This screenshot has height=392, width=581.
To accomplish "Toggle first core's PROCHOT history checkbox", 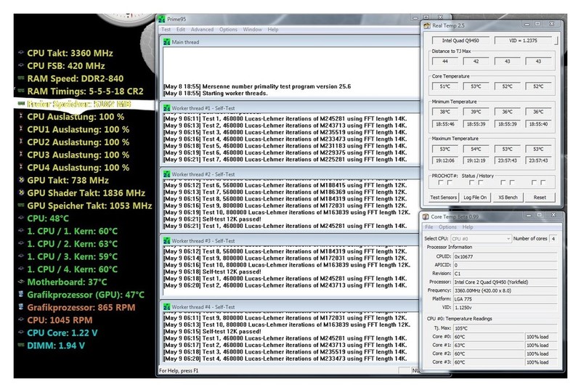I will click(x=450, y=183).
